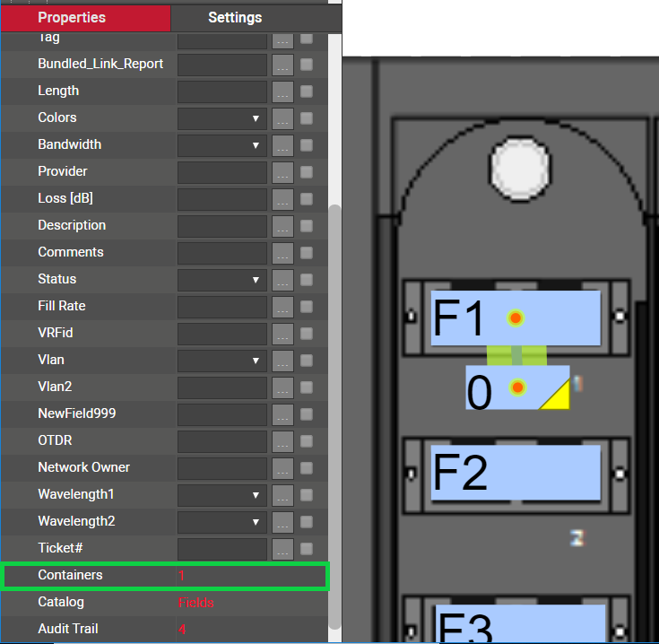Select the Properties tab

point(72,18)
